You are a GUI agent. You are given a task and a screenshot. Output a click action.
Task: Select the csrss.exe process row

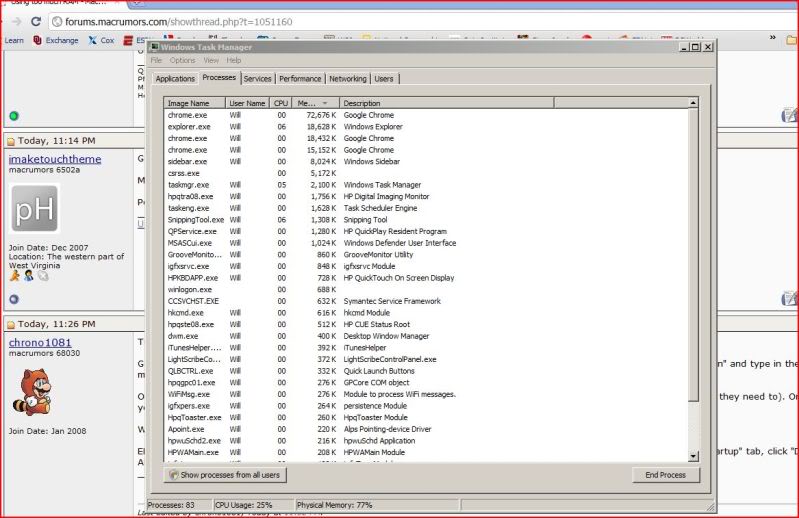coord(426,173)
